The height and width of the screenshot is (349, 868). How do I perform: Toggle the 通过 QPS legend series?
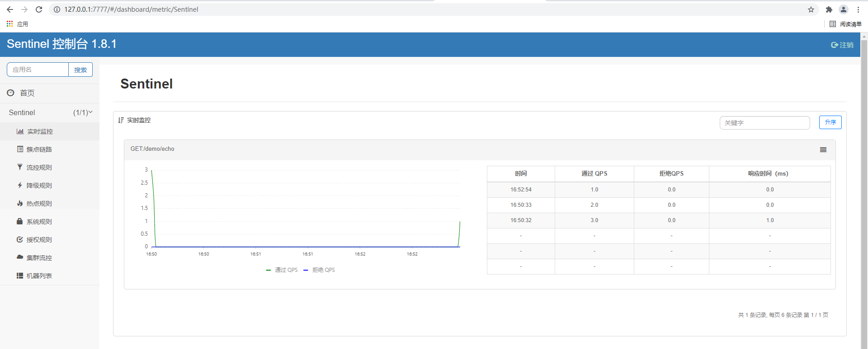pos(282,270)
